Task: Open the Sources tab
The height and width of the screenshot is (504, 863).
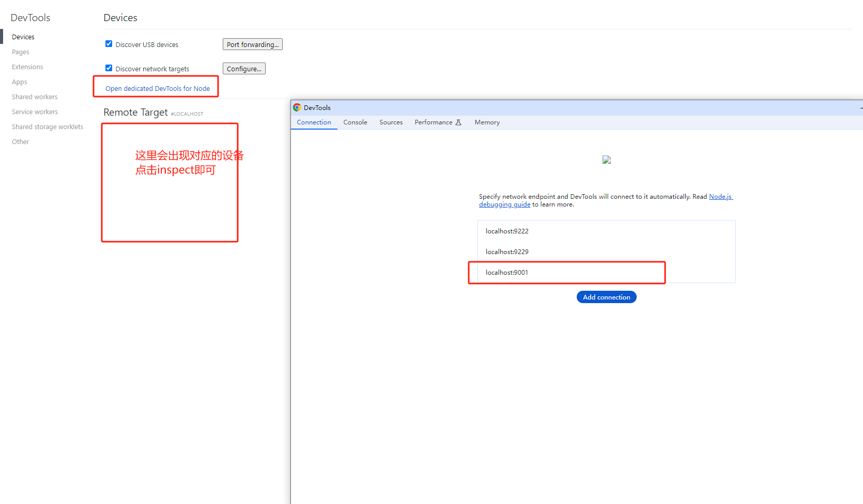Action: click(x=391, y=122)
